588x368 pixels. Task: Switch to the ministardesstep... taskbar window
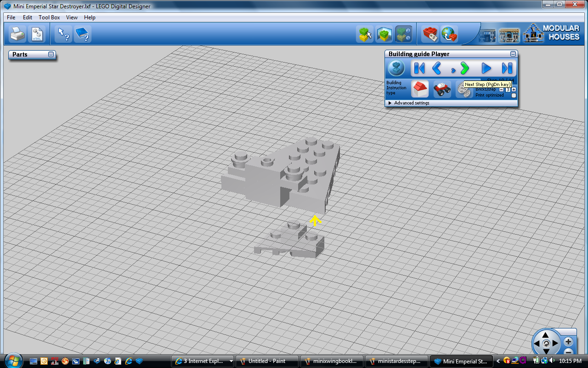pos(396,361)
